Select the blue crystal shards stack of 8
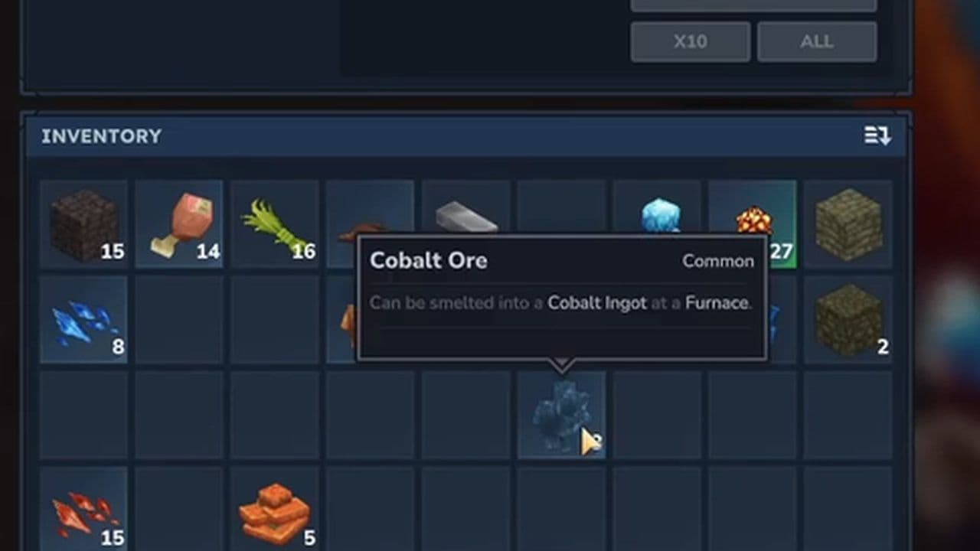The height and width of the screenshot is (551, 980). [83, 320]
